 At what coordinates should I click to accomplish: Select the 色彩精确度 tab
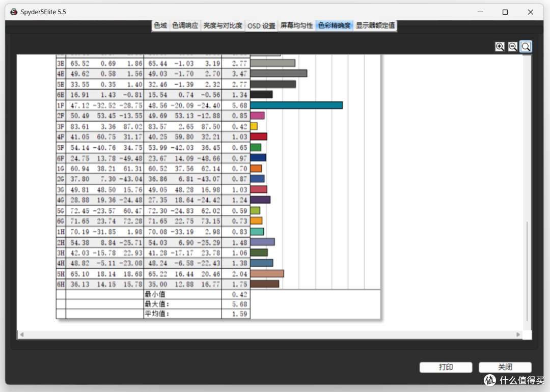pos(334,25)
